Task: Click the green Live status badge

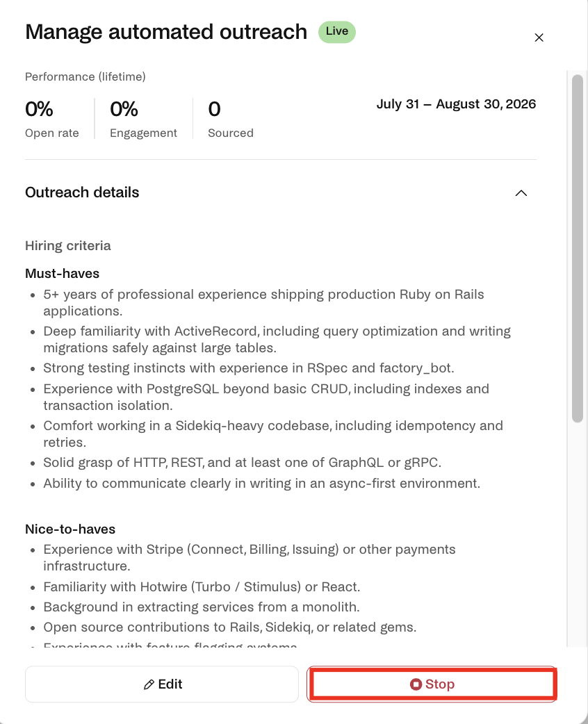Action: point(336,32)
